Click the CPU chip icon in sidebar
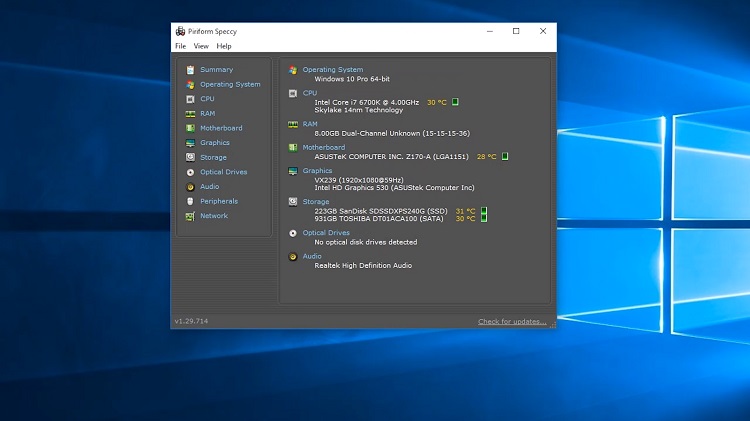The width and height of the screenshot is (750, 421). 190,99
